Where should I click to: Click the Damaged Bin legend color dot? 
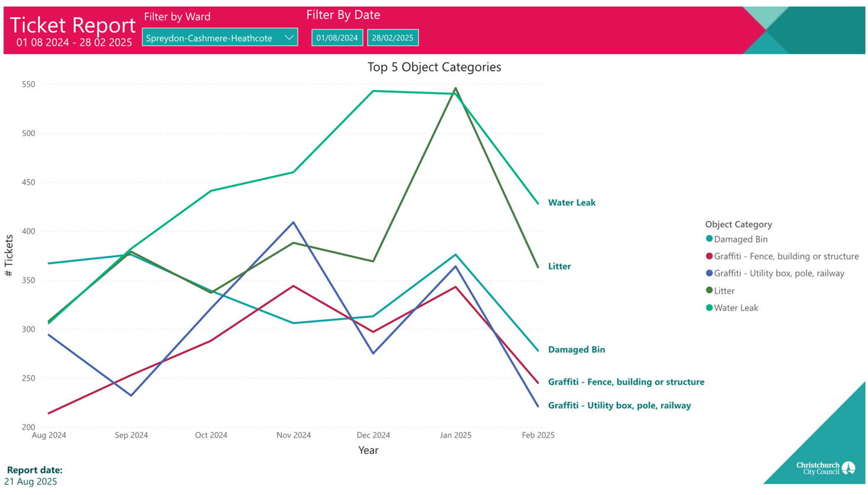709,239
